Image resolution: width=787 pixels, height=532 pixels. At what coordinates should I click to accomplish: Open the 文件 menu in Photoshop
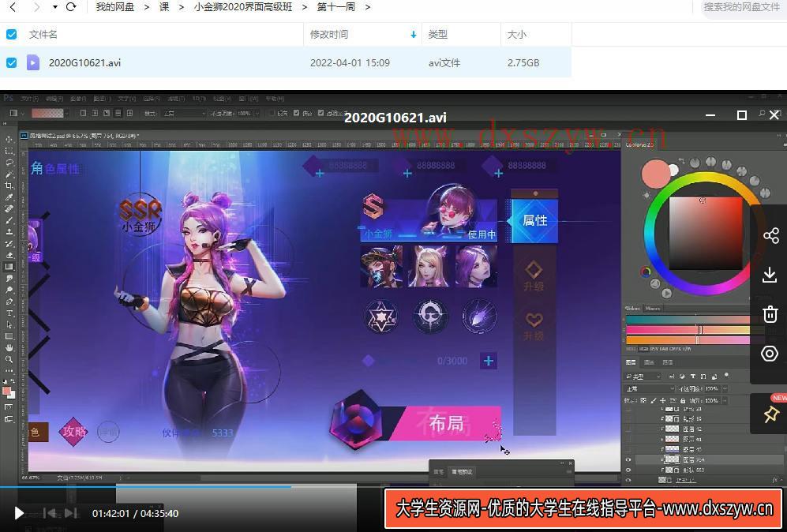pos(30,99)
